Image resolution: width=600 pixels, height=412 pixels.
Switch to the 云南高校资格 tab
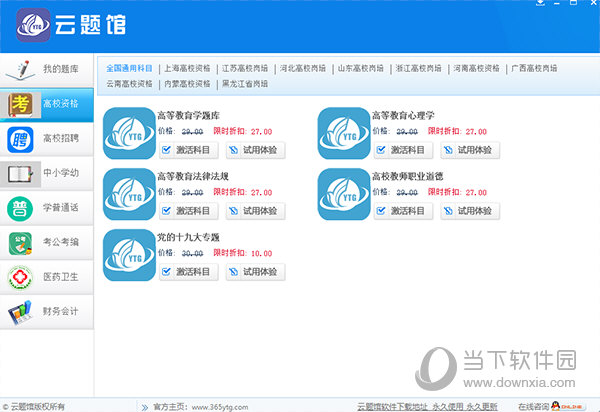coord(129,84)
